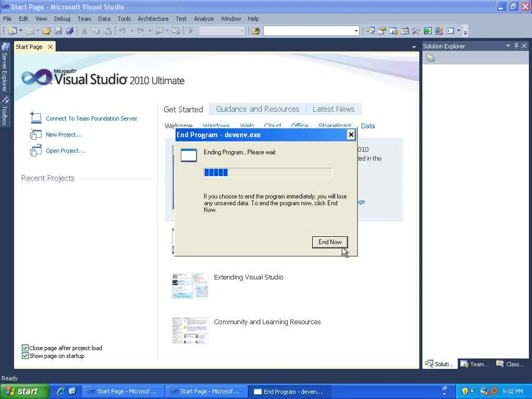The width and height of the screenshot is (532, 399).
Task: Switch to Guidance and Resources tab
Action: (258, 109)
